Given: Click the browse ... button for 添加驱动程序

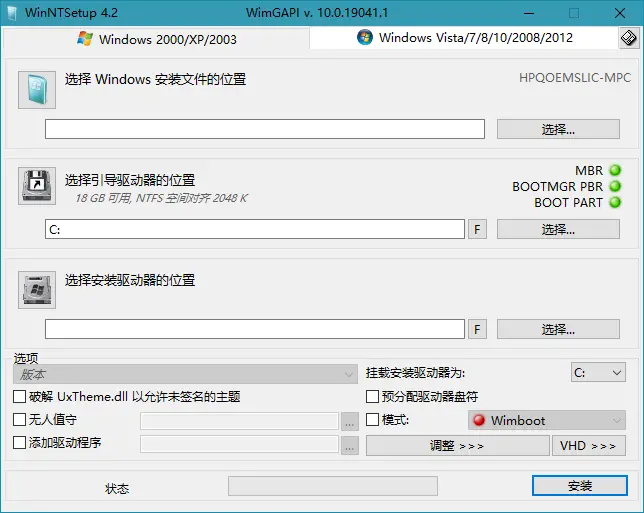Looking at the screenshot, I should 350,445.
